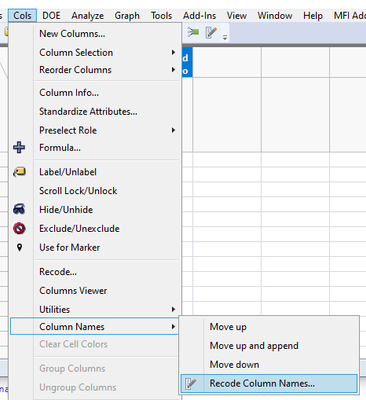Image resolution: width=366 pixels, height=400 pixels.
Task: Choose Column Info... menu entry
Action: [95, 92]
